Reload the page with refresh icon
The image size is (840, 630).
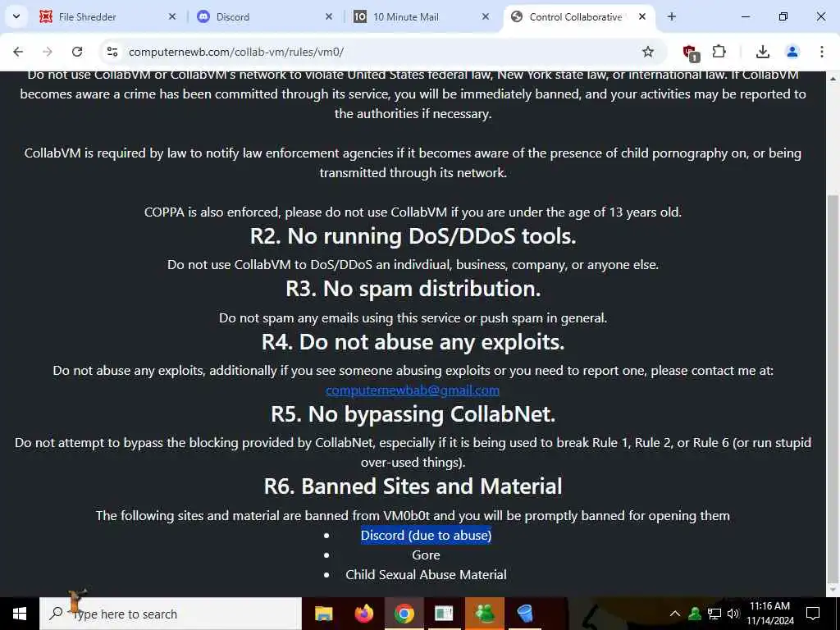point(77,52)
